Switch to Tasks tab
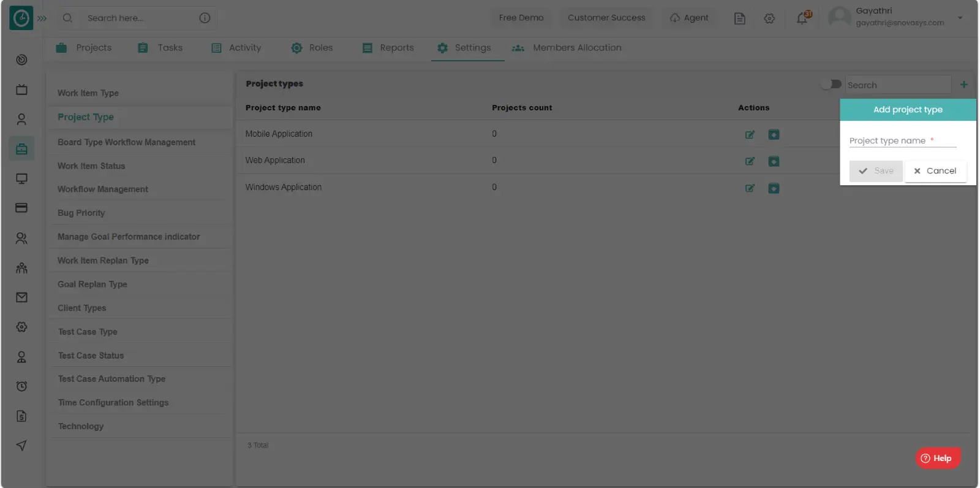This screenshot has width=980, height=488. click(160, 48)
